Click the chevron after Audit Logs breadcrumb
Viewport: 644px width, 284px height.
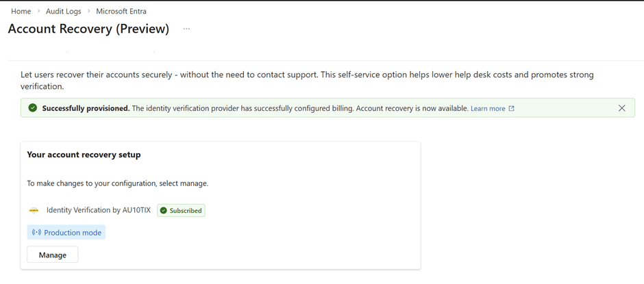(88, 12)
